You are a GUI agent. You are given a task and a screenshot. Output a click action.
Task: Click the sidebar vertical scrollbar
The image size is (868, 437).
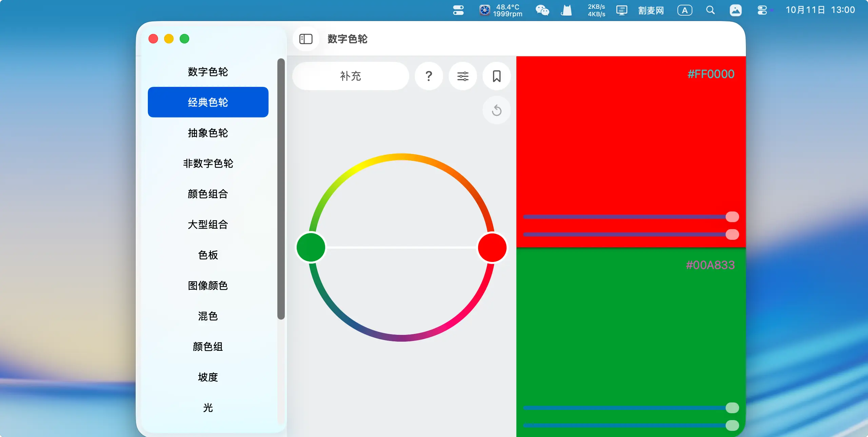(281, 189)
